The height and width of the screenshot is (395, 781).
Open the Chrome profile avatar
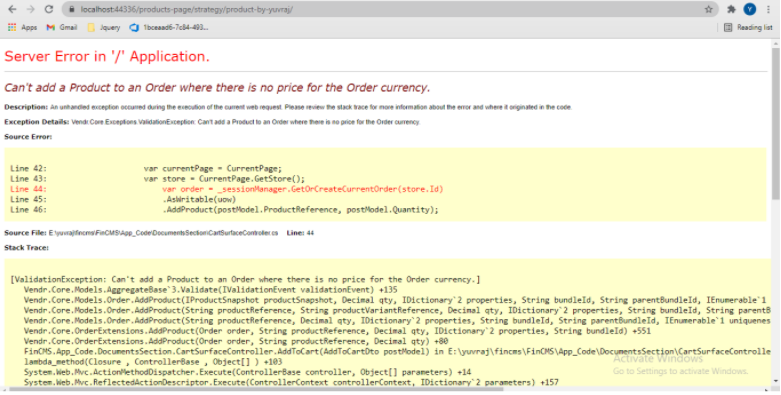pos(750,9)
